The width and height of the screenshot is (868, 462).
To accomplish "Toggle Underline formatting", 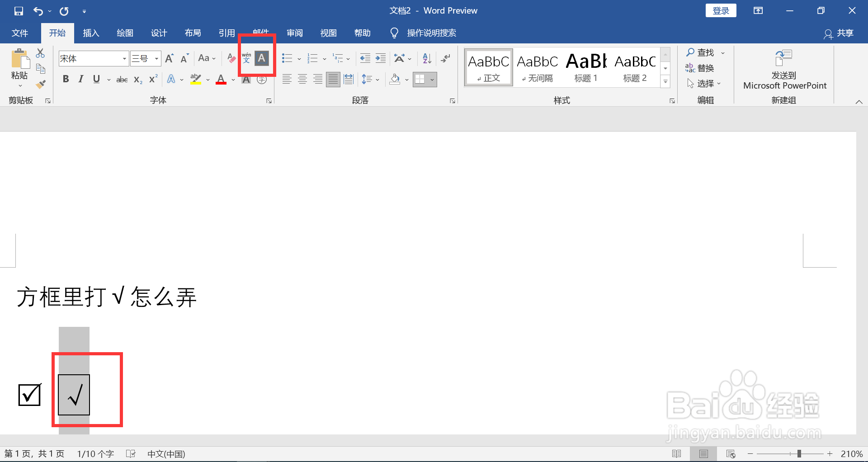I will [x=96, y=79].
